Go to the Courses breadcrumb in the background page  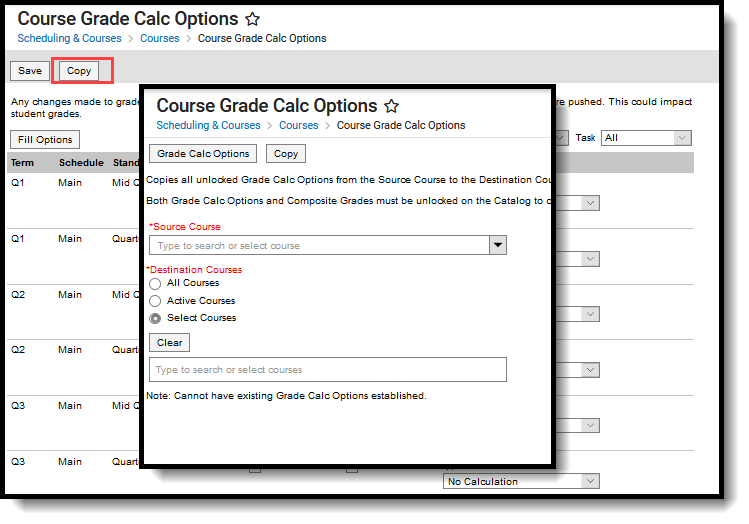tap(160, 39)
